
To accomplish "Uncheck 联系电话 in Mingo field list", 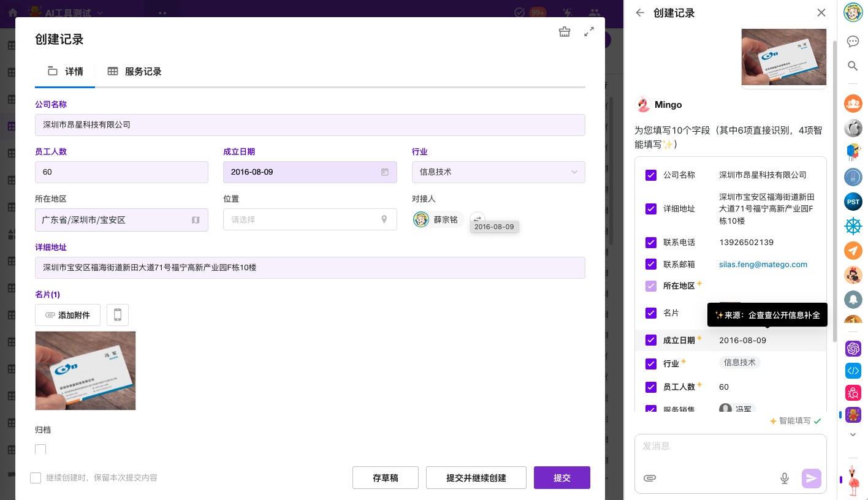I will 651,243.
